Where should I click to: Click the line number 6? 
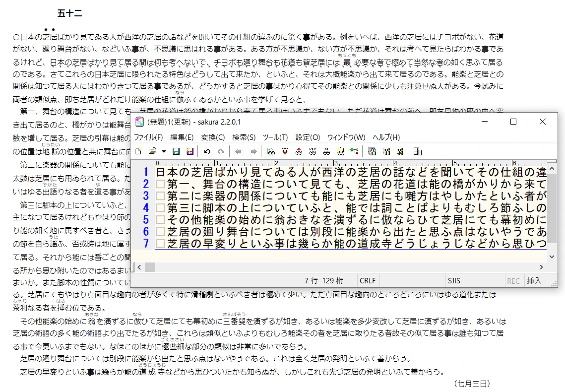click(x=145, y=231)
